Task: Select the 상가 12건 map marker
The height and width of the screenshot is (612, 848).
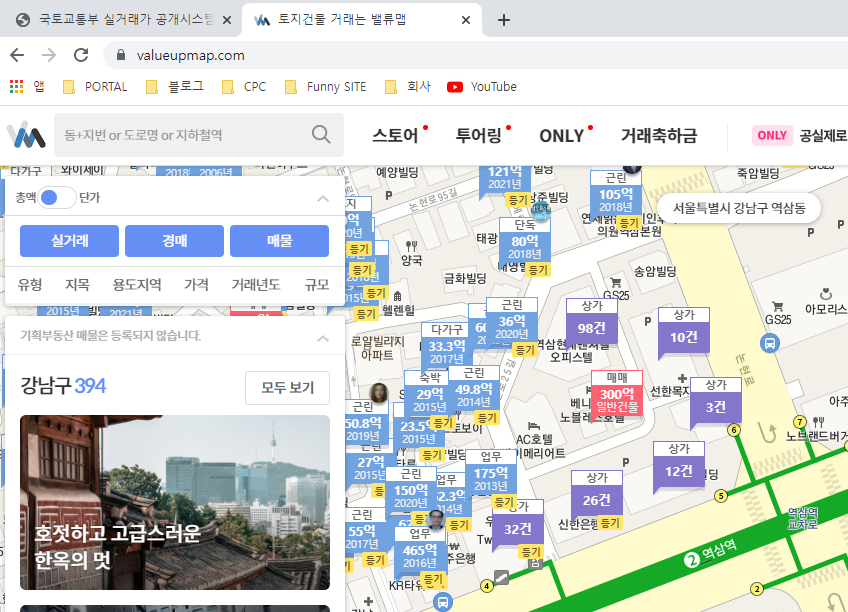Action: (x=679, y=466)
